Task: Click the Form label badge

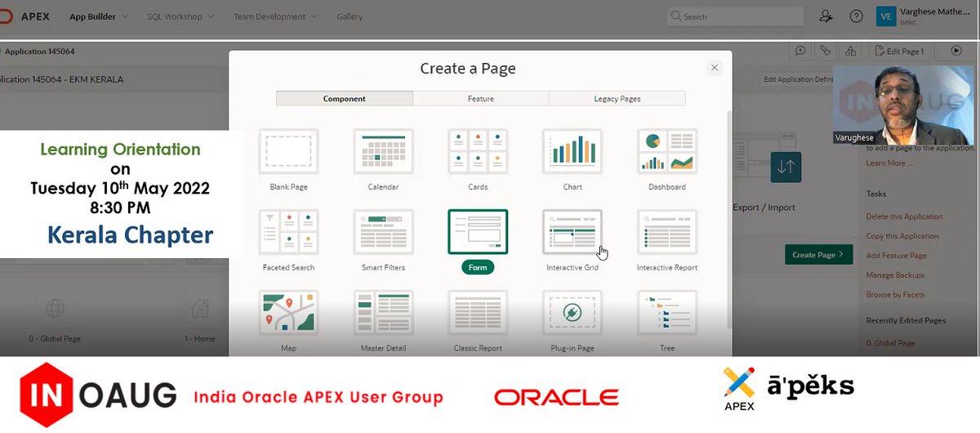Action: pos(478,267)
